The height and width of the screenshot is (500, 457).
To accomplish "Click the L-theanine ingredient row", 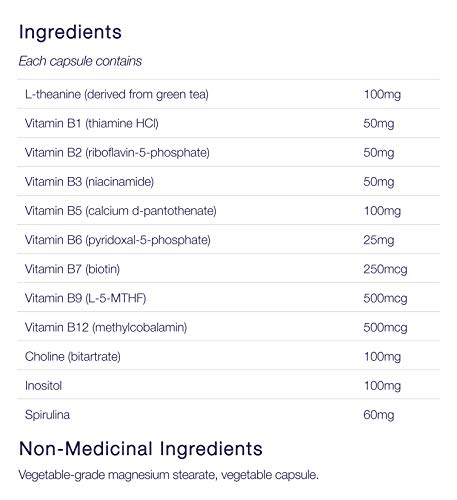I will point(228,94).
